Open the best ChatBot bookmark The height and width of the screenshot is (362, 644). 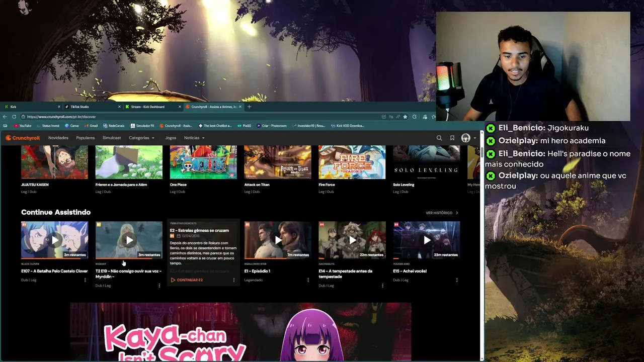tap(215, 126)
